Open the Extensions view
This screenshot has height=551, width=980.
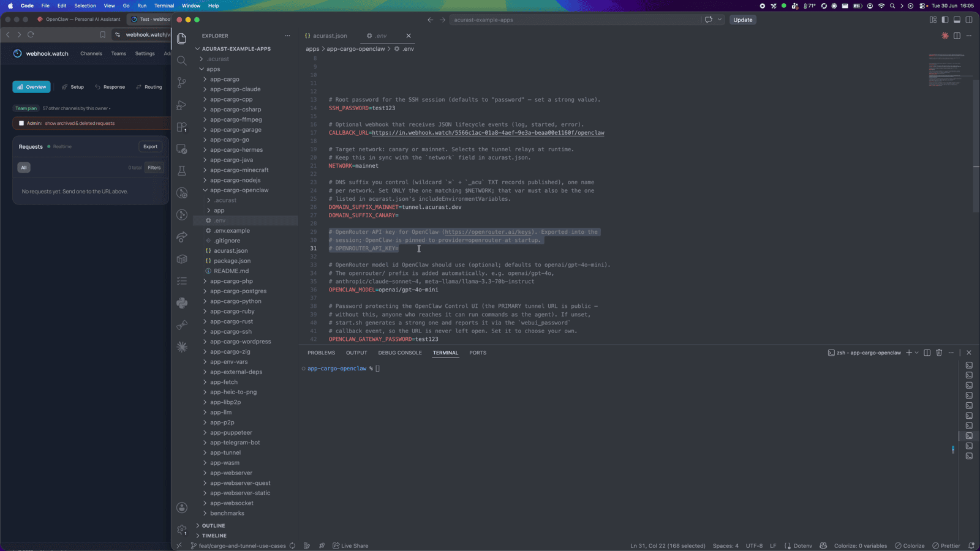pos(182,127)
